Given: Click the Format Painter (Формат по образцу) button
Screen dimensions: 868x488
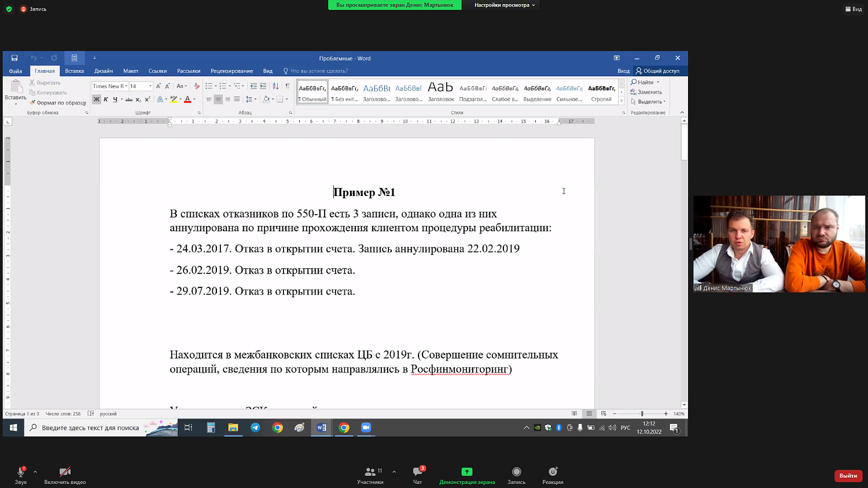Looking at the screenshot, I should [58, 103].
